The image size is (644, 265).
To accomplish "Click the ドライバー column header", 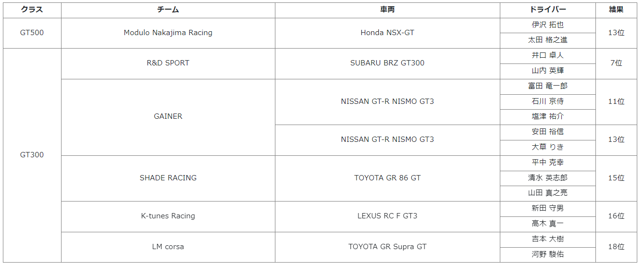I will (547, 10).
